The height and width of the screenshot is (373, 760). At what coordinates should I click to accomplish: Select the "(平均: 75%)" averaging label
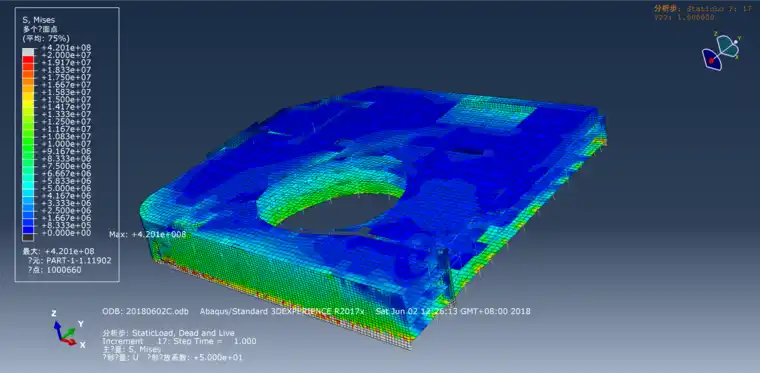click(46, 38)
